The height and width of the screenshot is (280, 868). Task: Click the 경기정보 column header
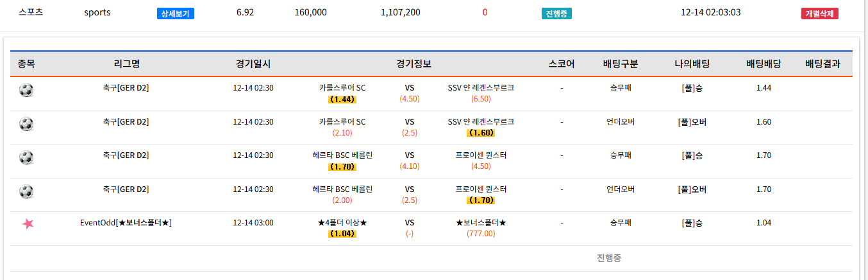coord(413,64)
